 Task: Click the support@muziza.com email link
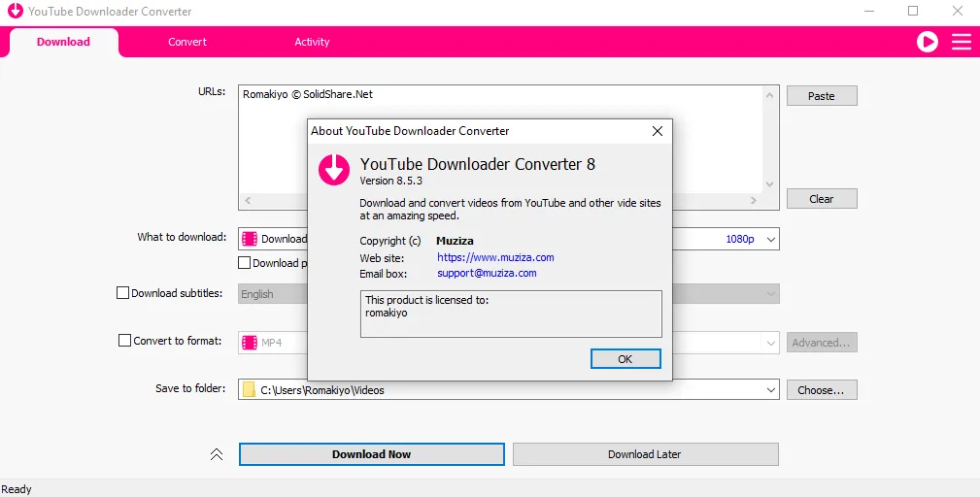click(x=487, y=273)
